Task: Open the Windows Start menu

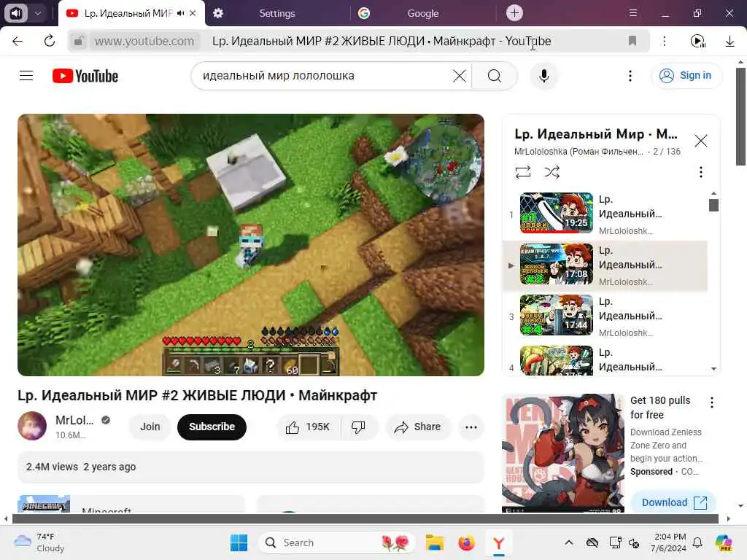Action: click(239, 542)
